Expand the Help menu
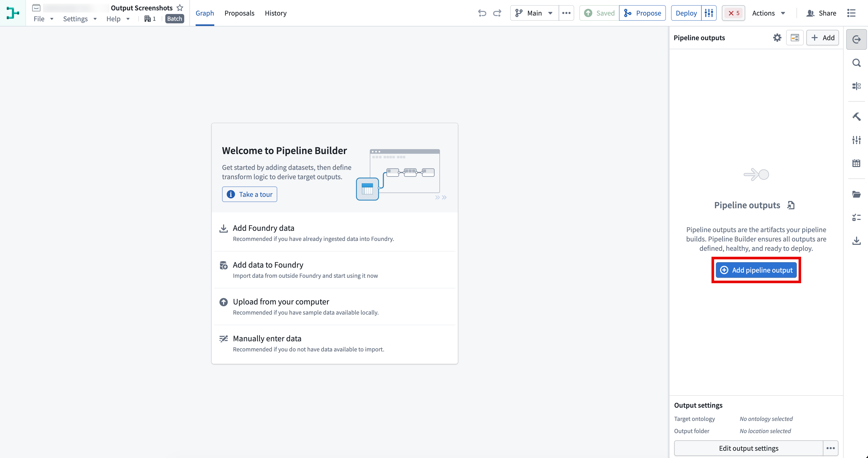The width and height of the screenshot is (868, 458). (x=118, y=19)
